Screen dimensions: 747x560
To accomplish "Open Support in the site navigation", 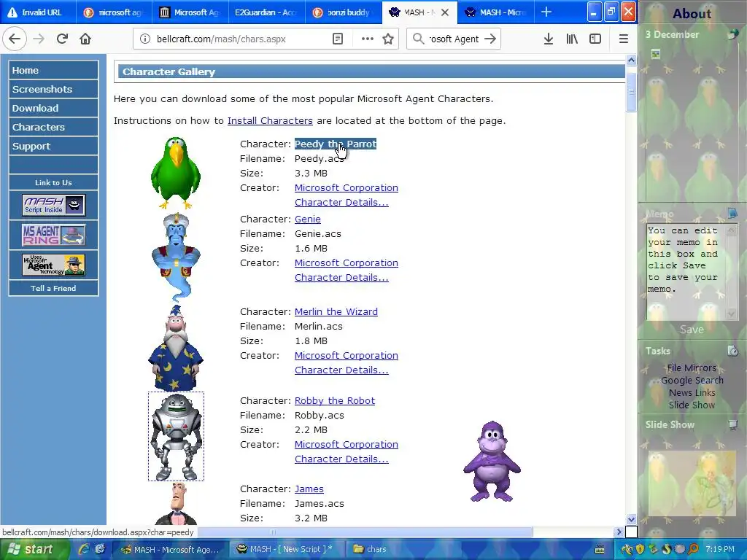I will pyautogui.click(x=53, y=146).
